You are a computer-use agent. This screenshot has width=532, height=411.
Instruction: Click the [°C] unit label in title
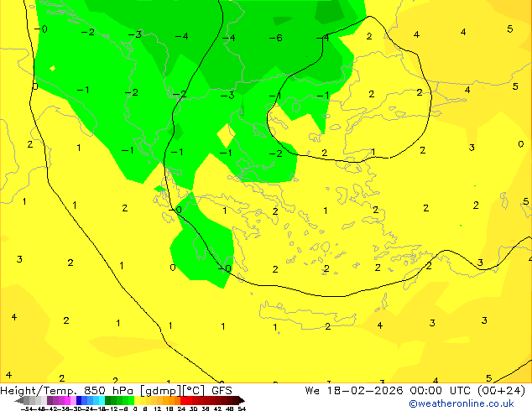(x=194, y=391)
